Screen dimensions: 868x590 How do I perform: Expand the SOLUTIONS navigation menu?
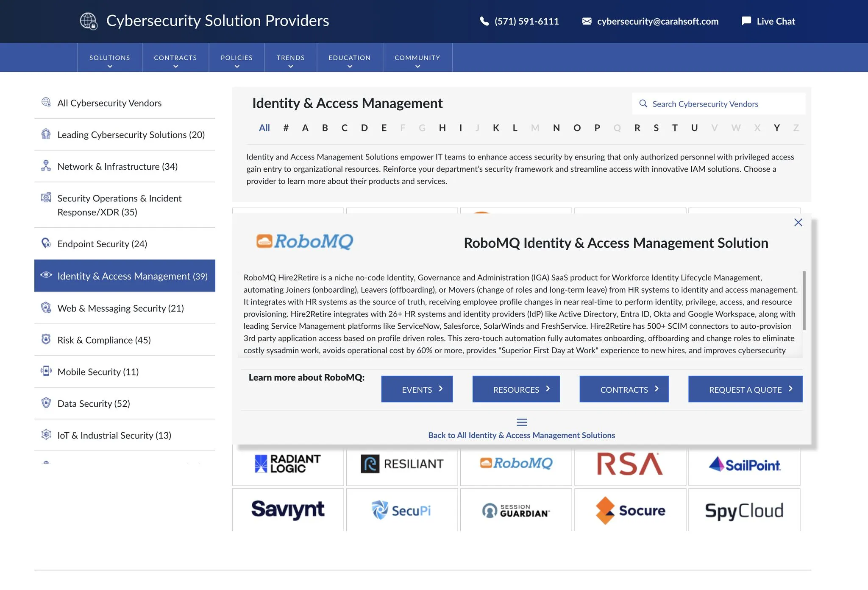(109, 57)
